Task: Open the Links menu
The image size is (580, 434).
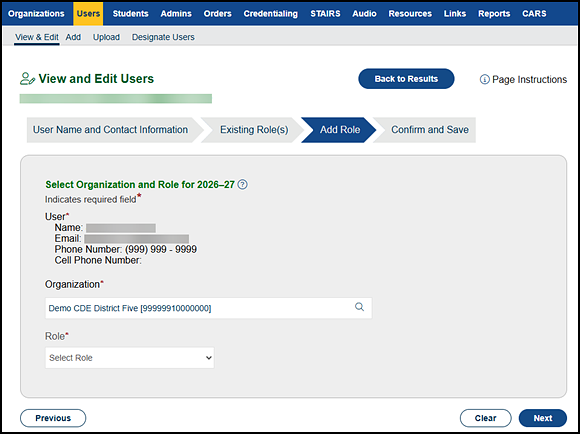Action: pos(455,14)
